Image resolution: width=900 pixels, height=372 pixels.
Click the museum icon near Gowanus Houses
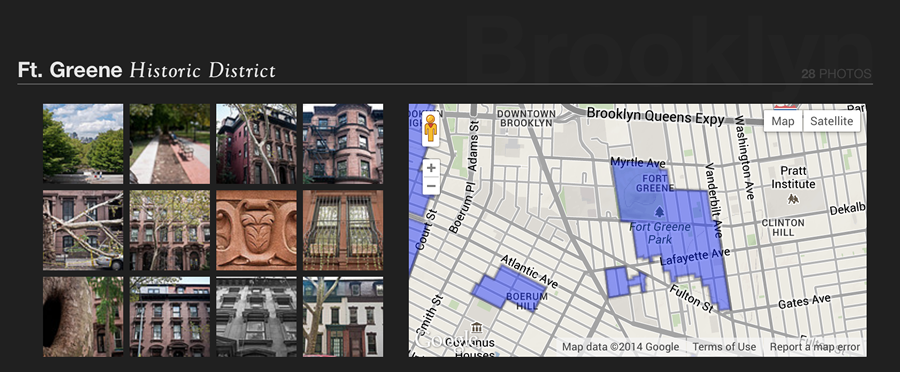tap(476, 328)
